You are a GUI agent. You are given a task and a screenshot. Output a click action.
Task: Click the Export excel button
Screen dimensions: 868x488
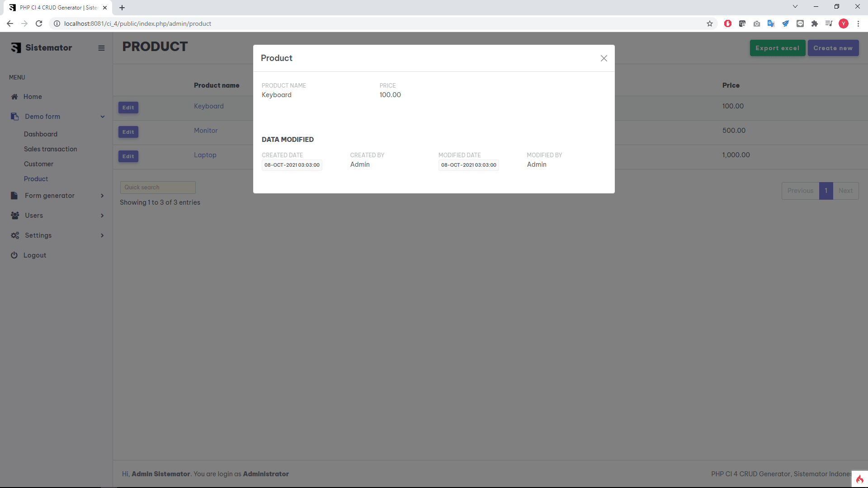coord(777,48)
